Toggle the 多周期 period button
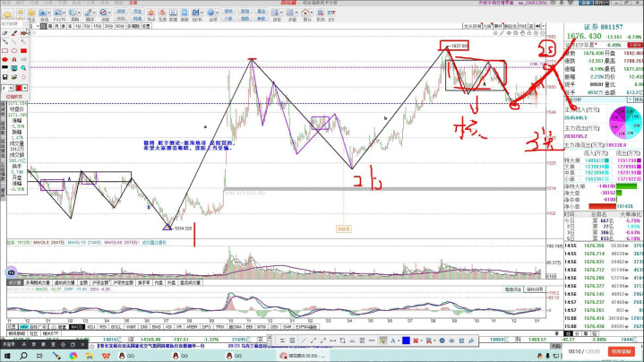644x362 pixels. [x=133, y=26]
